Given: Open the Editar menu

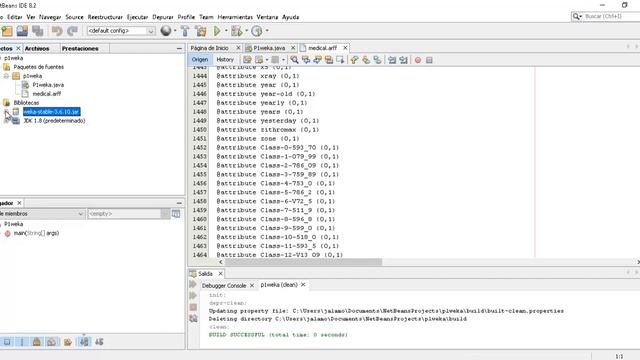Looking at the screenshot, I should coord(15,17).
